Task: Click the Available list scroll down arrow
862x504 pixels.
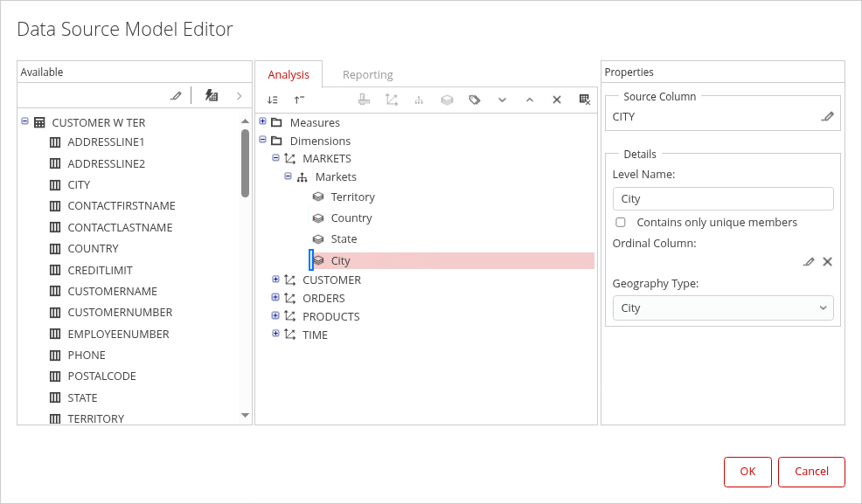Action: tap(245, 416)
